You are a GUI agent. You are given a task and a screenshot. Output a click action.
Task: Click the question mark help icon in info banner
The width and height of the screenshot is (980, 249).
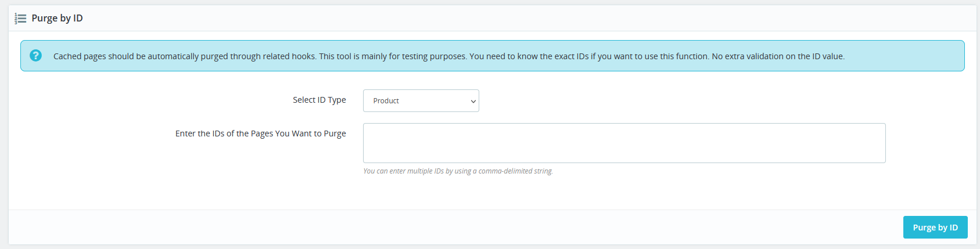coord(35,56)
